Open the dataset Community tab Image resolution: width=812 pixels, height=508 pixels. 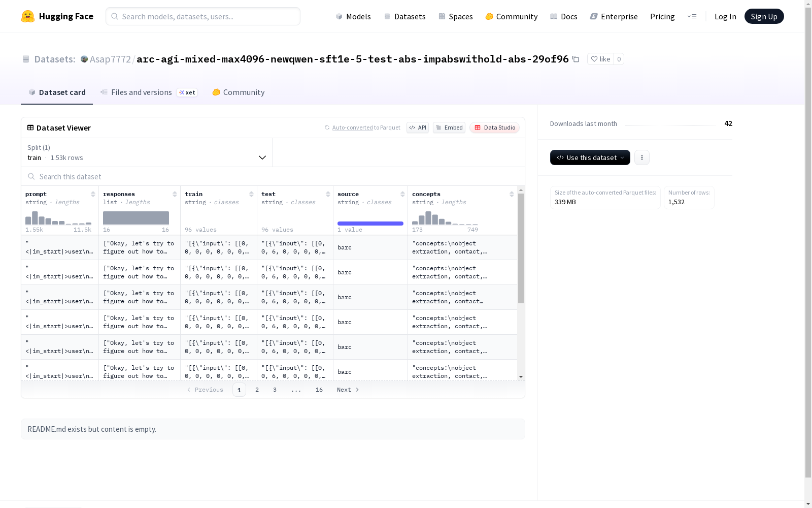pyautogui.click(x=239, y=92)
